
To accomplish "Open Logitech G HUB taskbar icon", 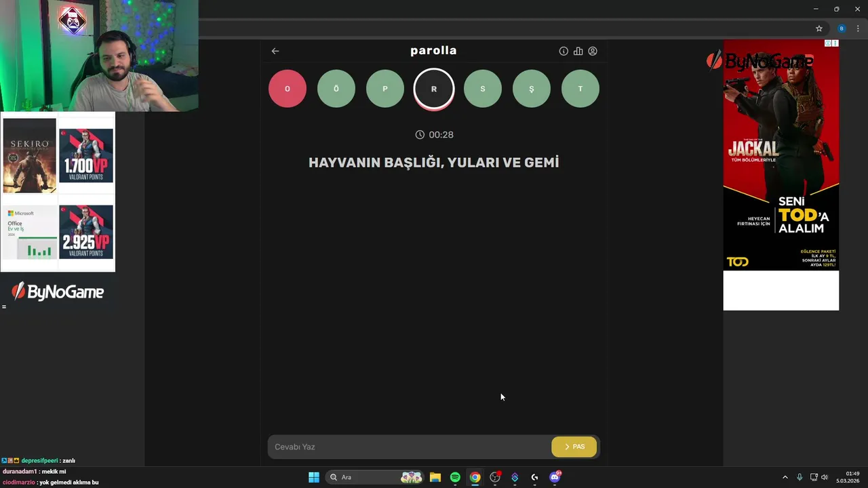I will pos(535,477).
